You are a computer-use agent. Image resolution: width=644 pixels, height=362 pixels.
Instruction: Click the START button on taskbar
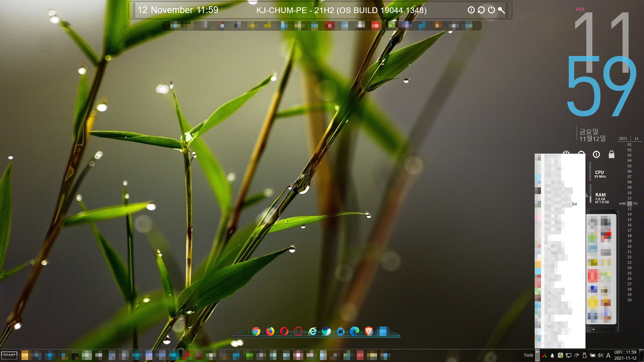click(x=9, y=355)
